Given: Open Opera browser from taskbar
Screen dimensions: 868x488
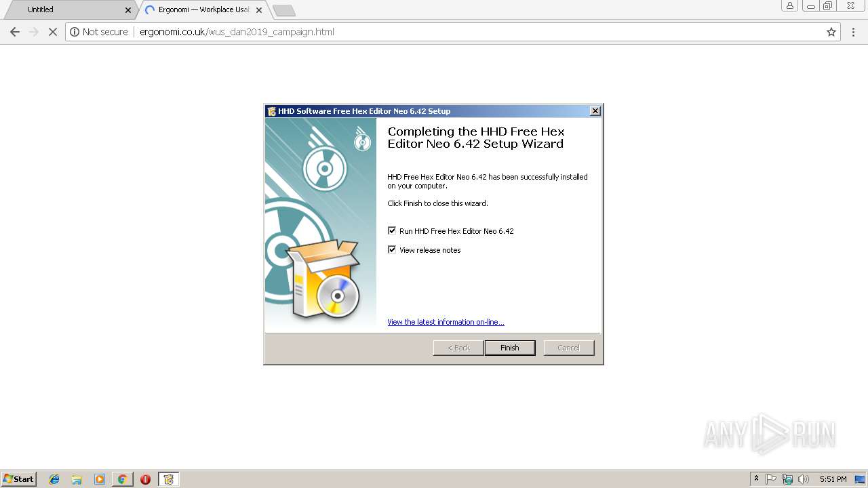Looking at the screenshot, I should [145, 479].
